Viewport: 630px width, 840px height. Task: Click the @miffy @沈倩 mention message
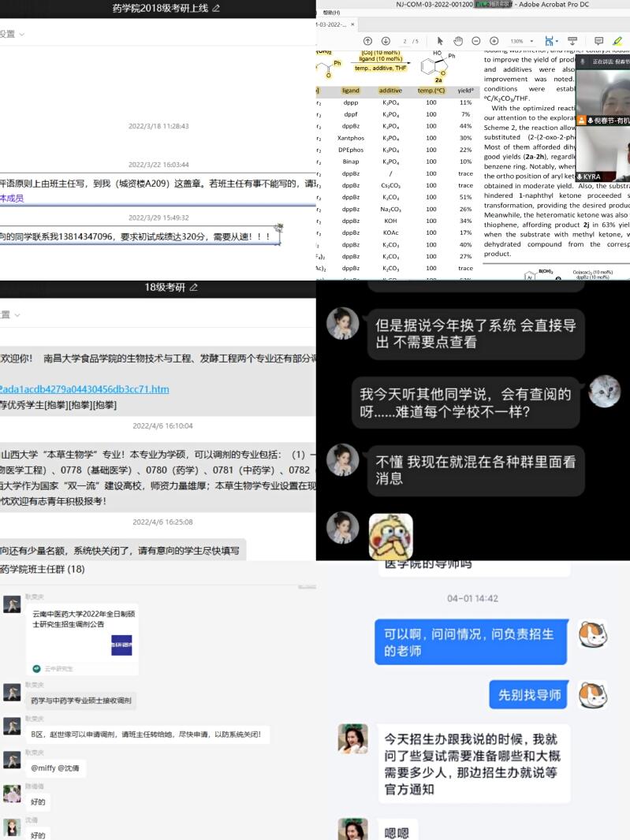point(54,768)
